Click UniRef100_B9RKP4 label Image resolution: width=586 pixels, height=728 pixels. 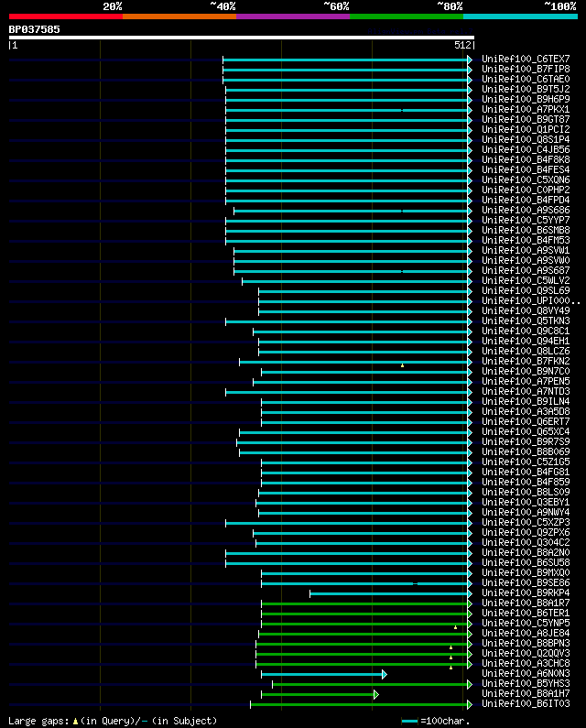526,592
